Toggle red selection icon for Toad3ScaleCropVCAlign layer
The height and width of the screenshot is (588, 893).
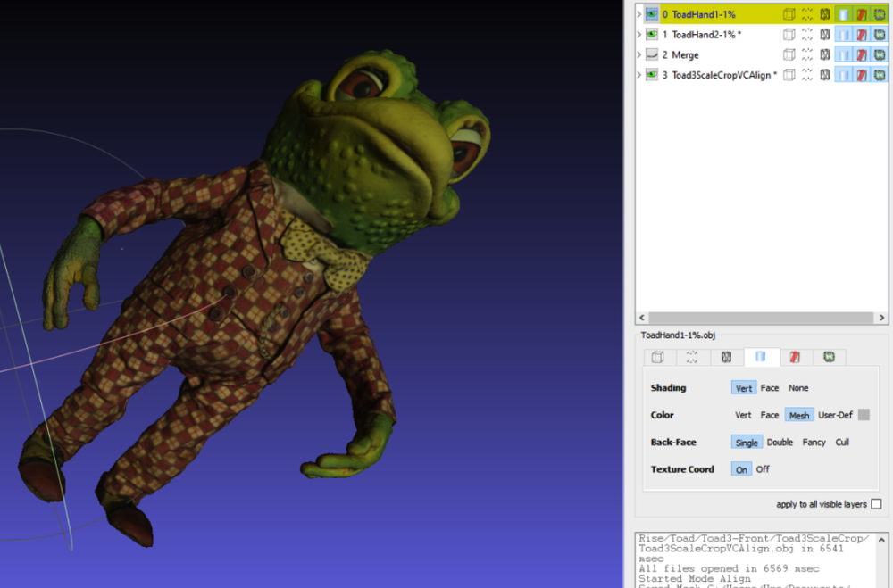click(x=862, y=75)
